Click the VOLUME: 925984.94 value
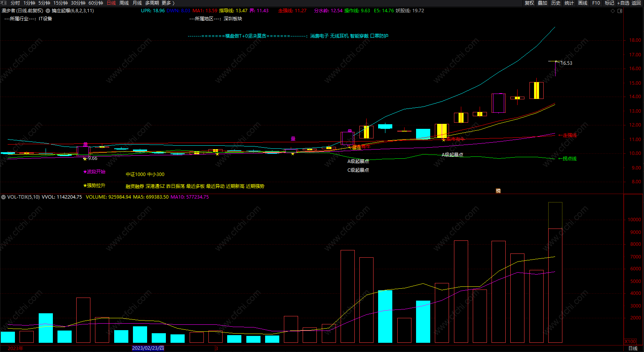The height and width of the screenshot is (352, 644). pyautogui.click(x=108, y=197)
